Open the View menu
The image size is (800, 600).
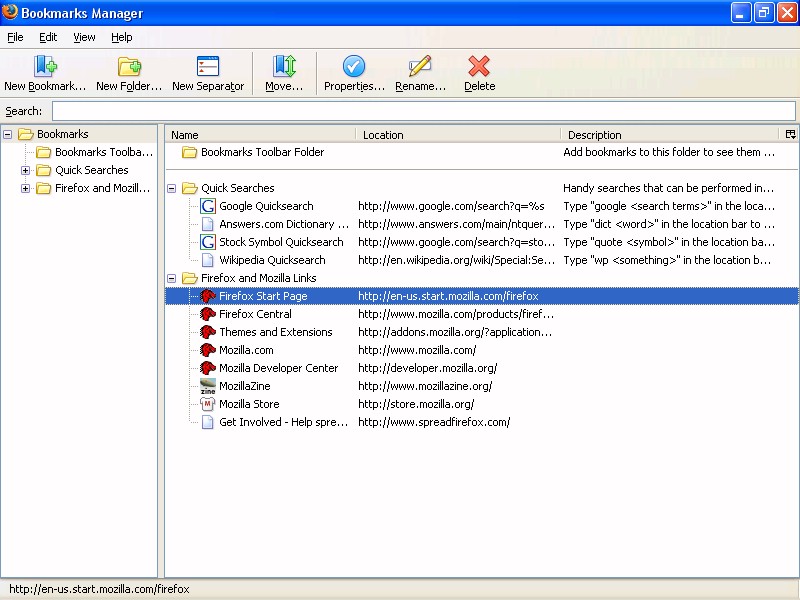click(84, 37)
